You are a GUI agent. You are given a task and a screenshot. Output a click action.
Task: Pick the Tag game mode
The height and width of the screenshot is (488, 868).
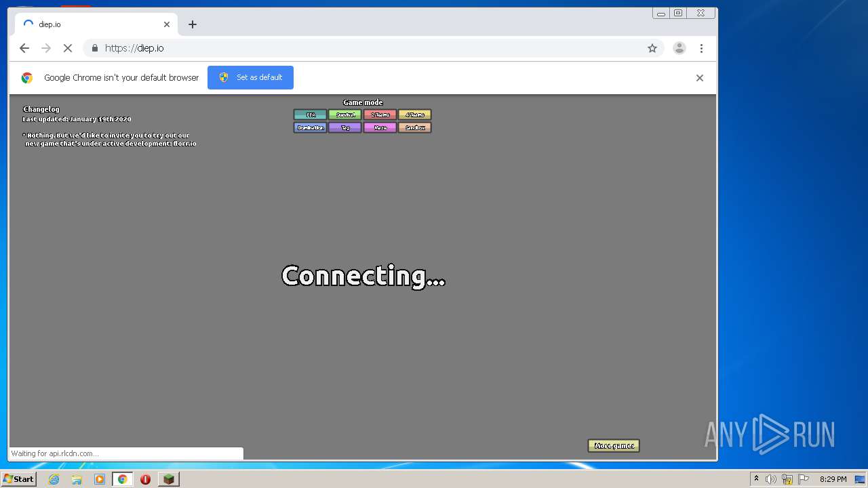pyautogui.click(x=345, y=127)
